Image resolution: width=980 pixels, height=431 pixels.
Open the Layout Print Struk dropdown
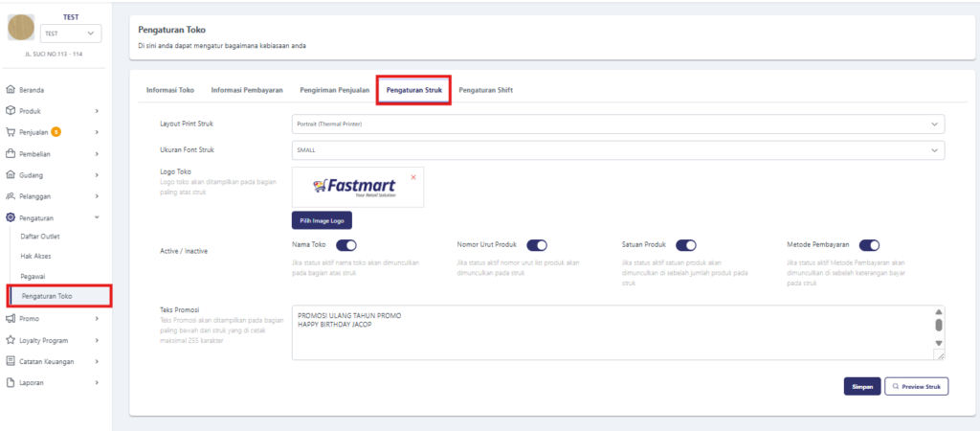[617, 125]
